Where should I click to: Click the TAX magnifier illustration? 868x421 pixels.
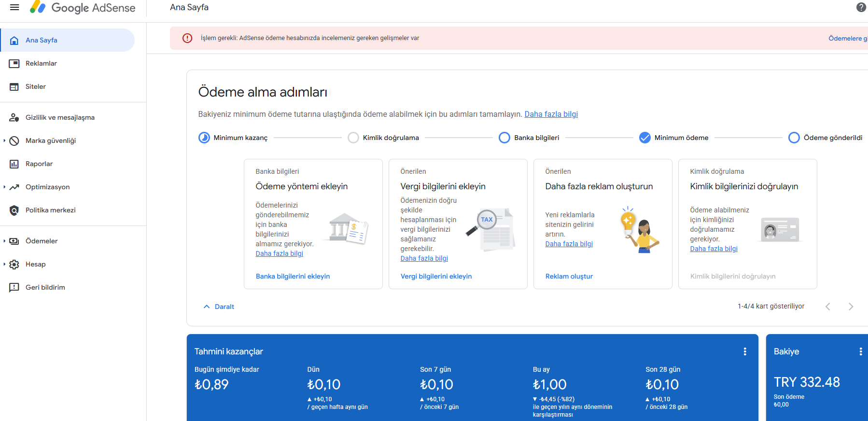490,229
